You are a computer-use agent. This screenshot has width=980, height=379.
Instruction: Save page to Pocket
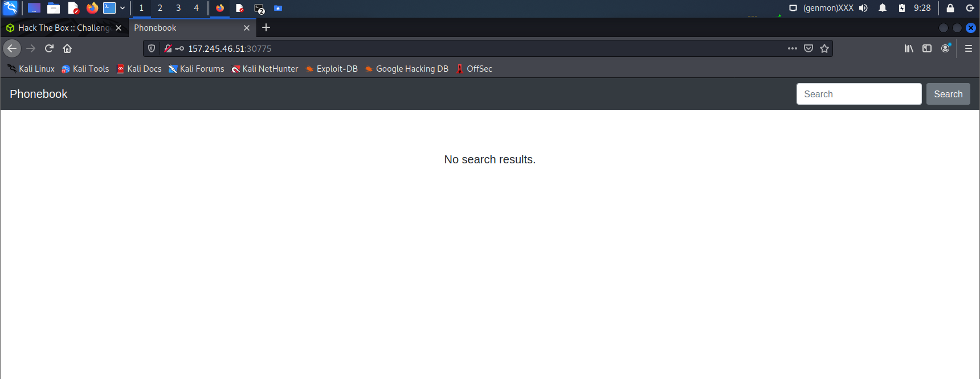808,48
